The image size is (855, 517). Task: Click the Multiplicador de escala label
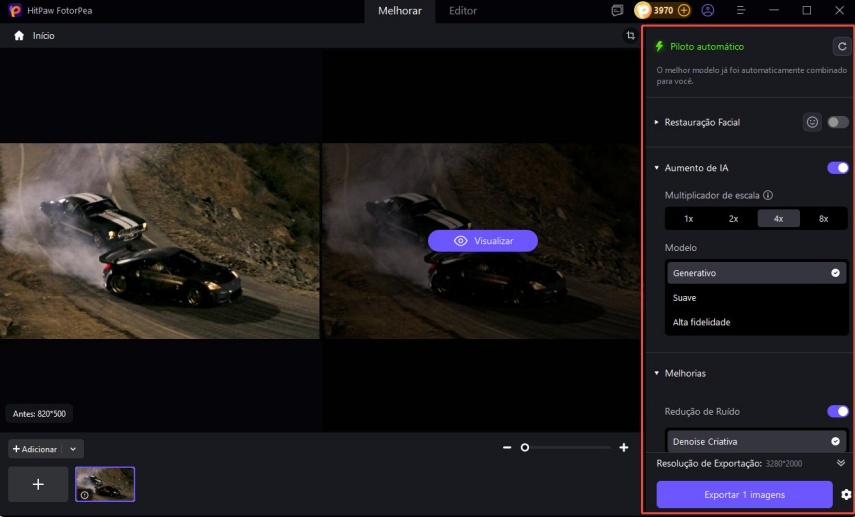click(x=712, y=195)
